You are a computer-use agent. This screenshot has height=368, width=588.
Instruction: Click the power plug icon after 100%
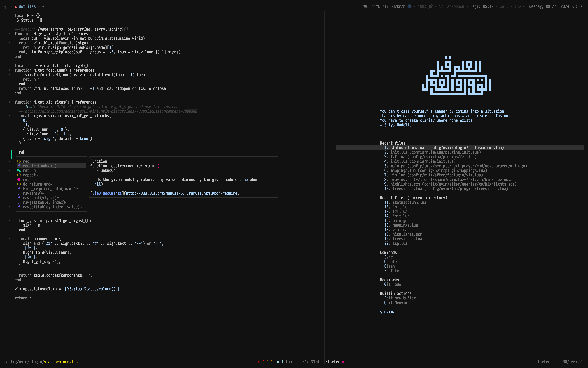tap(430, 6)
